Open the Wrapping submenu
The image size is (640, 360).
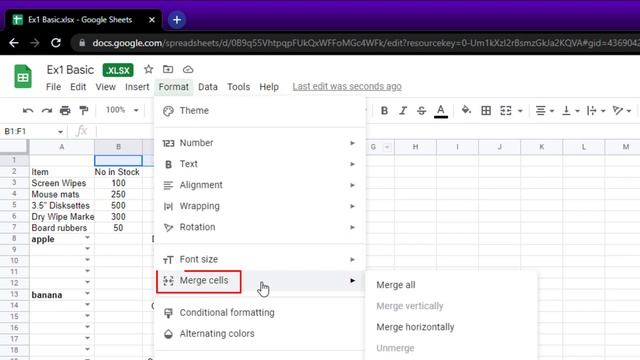point(260,206)
